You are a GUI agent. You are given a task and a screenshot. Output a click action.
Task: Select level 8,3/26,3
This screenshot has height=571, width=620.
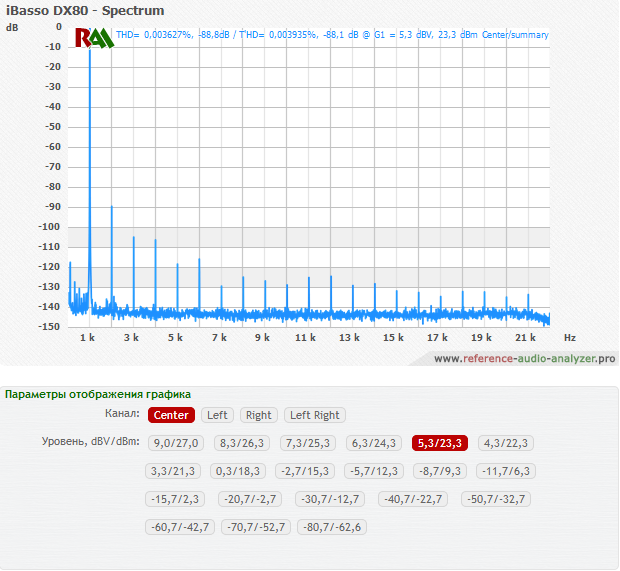point(242,443)
